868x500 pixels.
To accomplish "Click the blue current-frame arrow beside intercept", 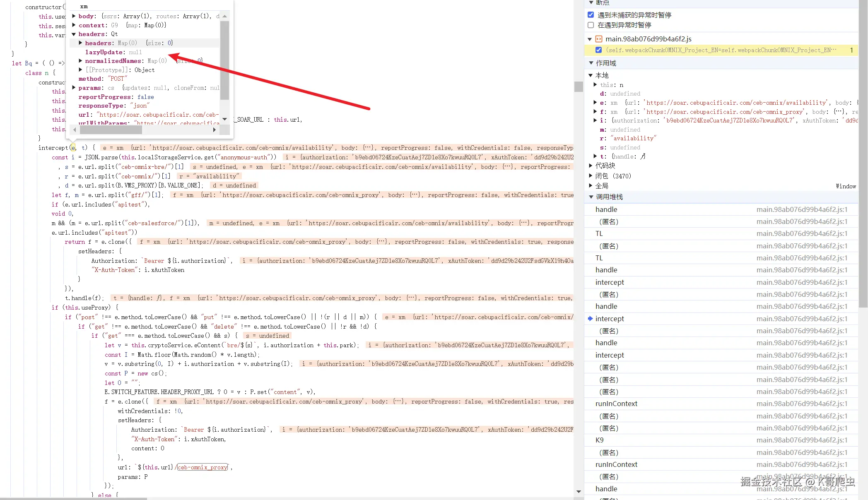I will tap(590, 318).
